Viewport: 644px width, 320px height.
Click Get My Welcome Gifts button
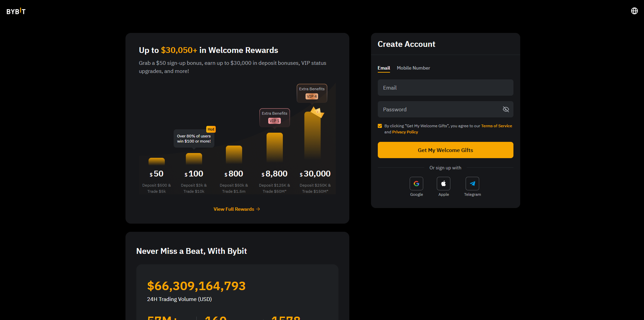click(445, 150)
